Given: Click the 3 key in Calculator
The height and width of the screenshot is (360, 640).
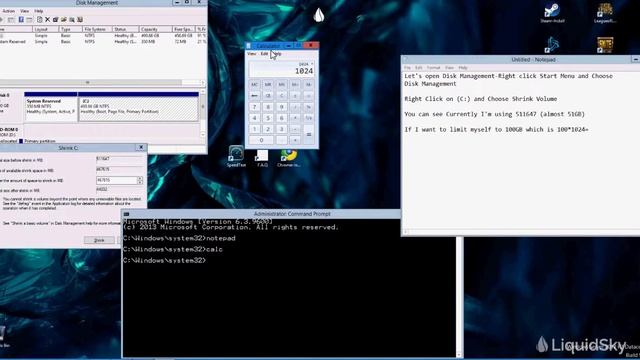Looking at the screenshot, I should pos(281,129).
